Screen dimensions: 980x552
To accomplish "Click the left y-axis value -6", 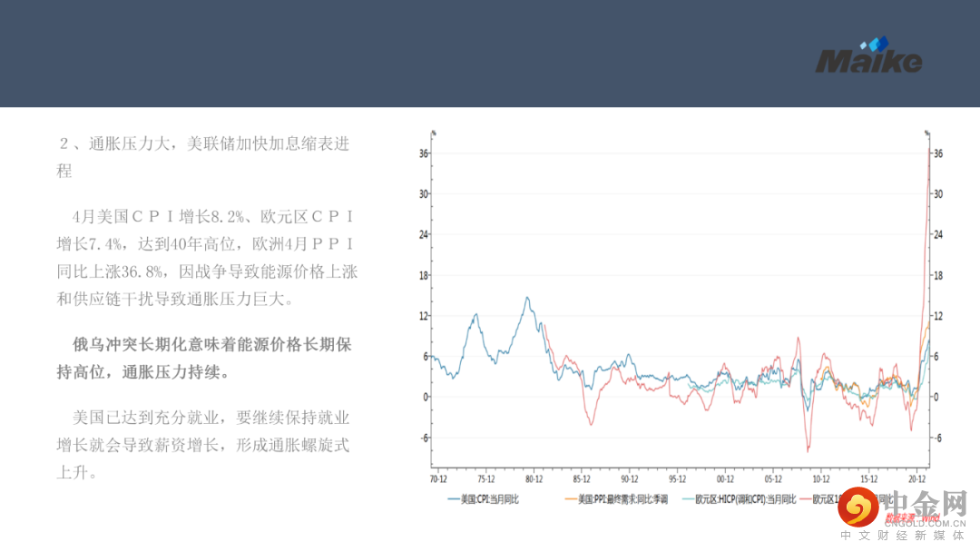I will tap(425, 438).
